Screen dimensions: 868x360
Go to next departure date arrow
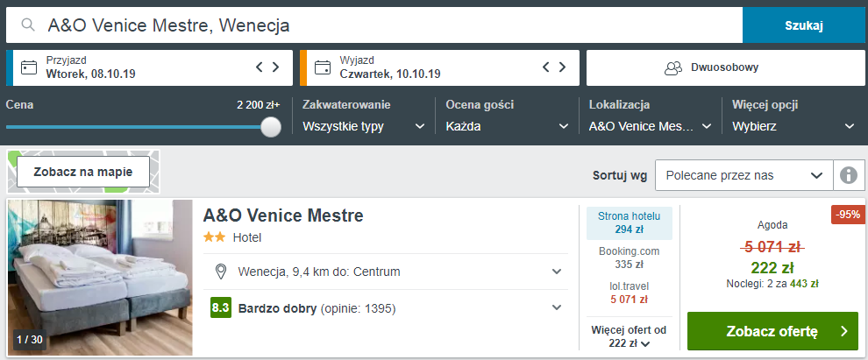(562, 67)
